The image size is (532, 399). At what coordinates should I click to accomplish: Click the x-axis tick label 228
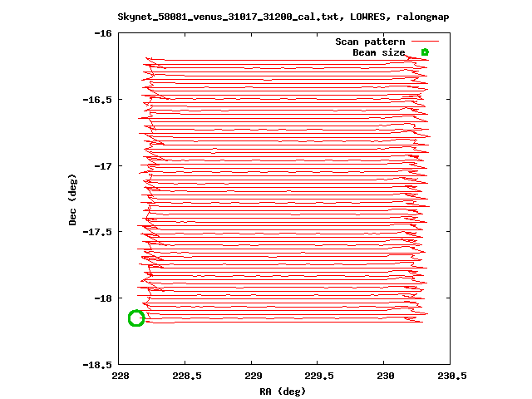click(x=120, y=376)
